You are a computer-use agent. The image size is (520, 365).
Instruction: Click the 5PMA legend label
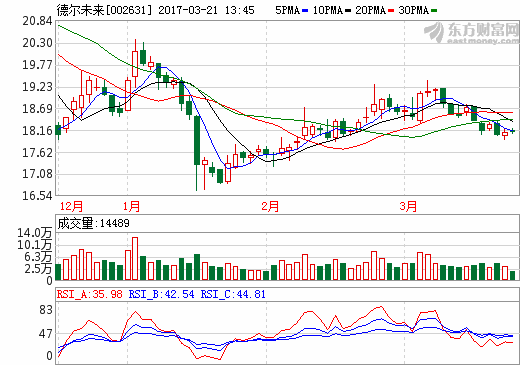tap(287, 11)
